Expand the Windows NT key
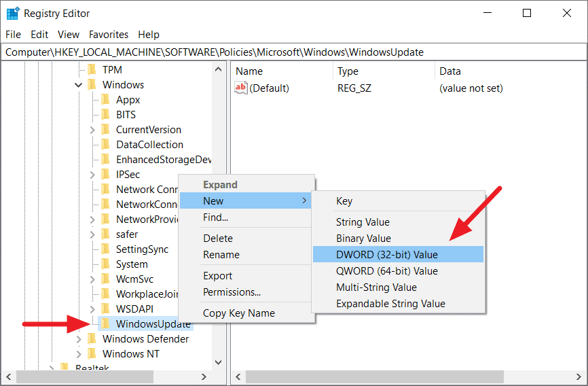 79,354
